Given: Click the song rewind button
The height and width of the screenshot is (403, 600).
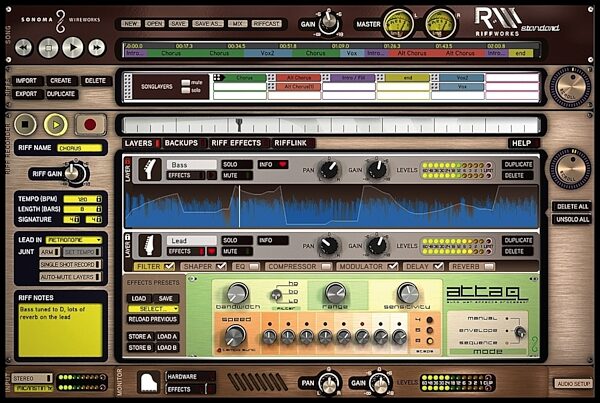Looking at the screenshot, I should [23, 48].
